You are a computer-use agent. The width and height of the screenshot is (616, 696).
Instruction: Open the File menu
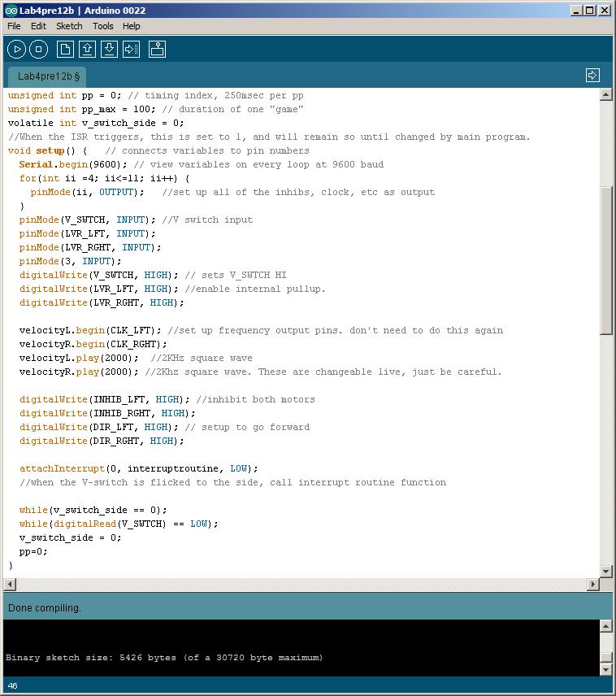pyautogui.click(x=14, y=26)
